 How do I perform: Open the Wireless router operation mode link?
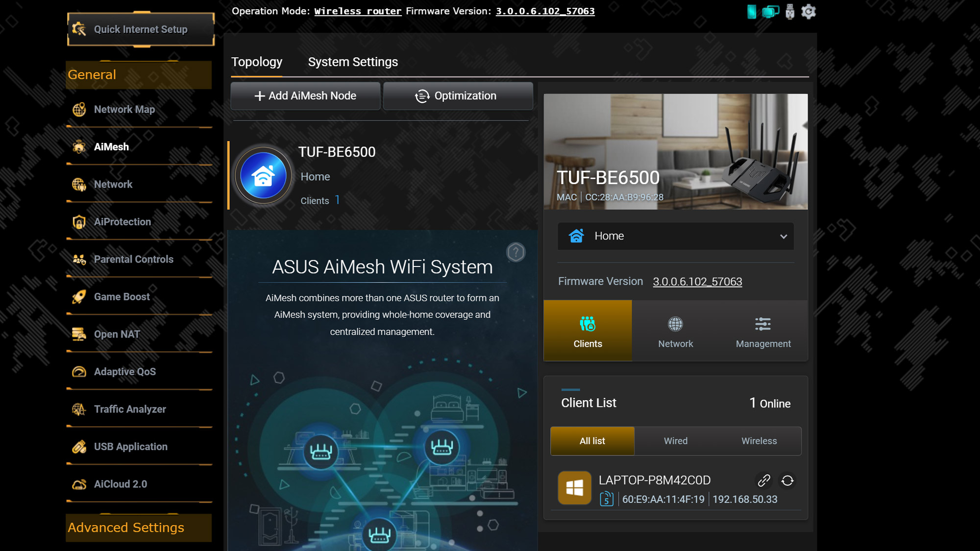tap(358, 11)
